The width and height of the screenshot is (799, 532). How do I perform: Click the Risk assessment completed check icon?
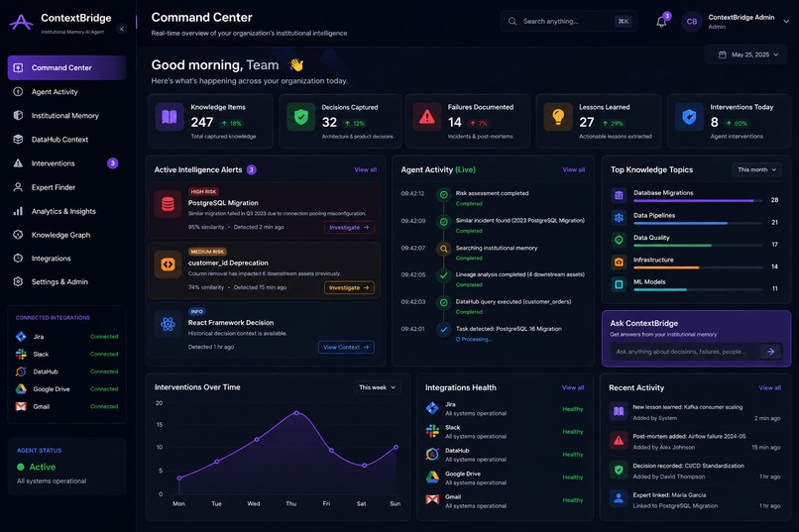coord(444,194)
